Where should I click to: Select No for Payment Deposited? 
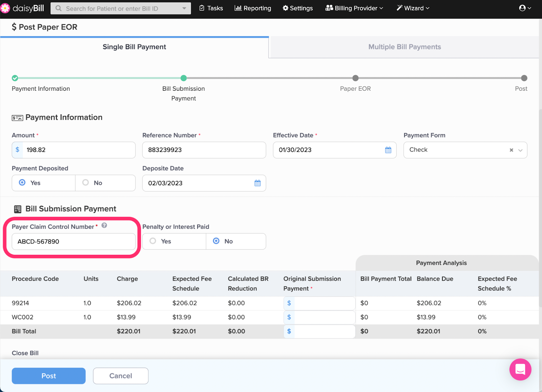(86, 183)
